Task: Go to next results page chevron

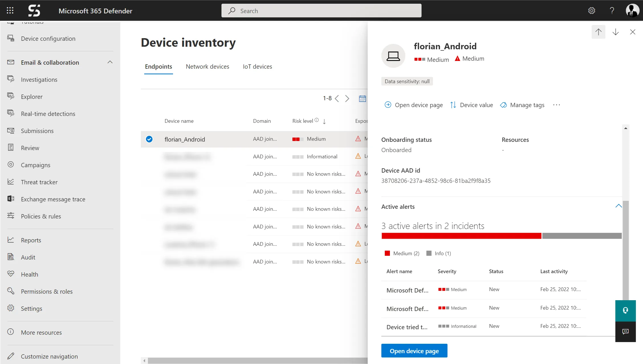Action: click(347, 99)
